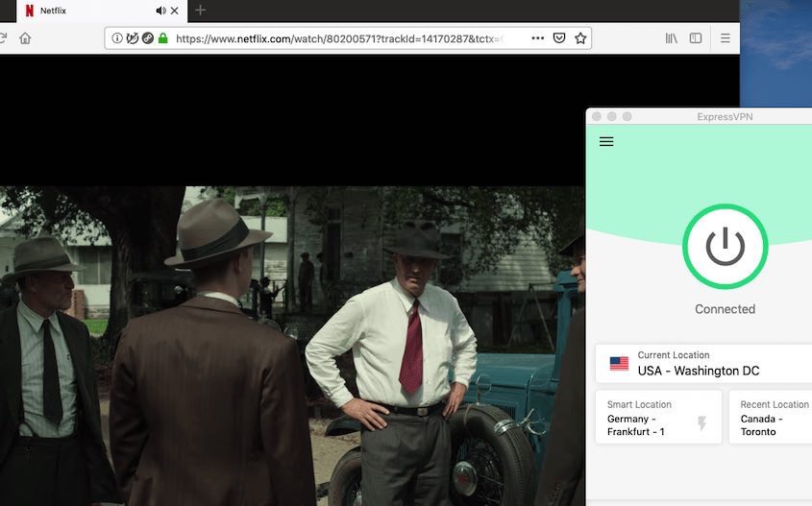812x506 pixels.
Task: Open the Current Location USA - Washington DC selector
Action: [706, 364]
